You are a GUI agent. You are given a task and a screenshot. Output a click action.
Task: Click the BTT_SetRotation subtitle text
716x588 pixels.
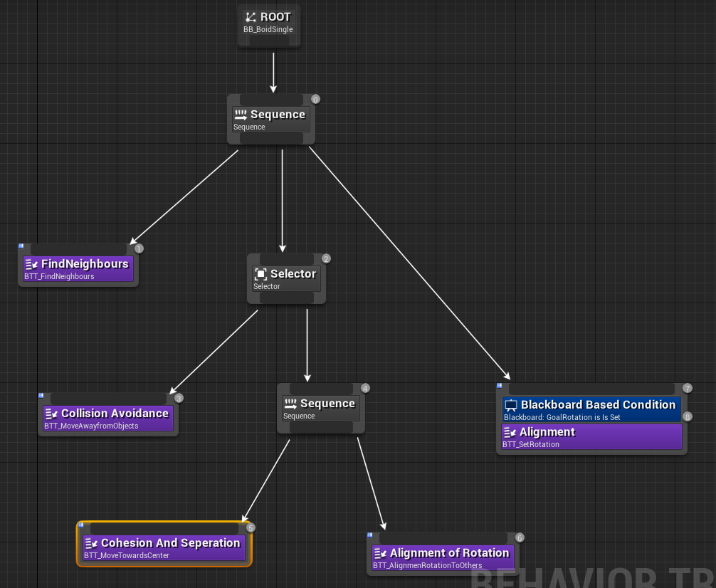pyautogui.click(x=531, y=444)
